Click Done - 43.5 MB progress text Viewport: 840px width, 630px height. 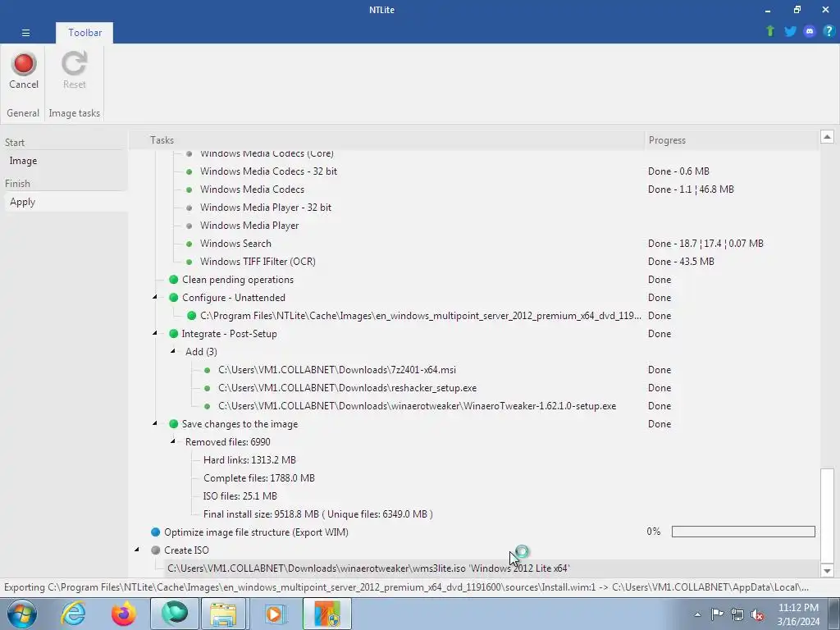(681, 262)
